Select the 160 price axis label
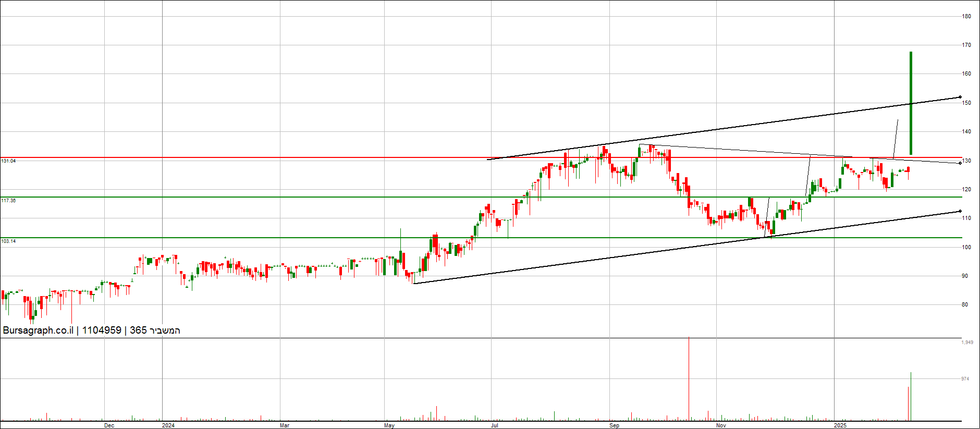This screenshot has height=429, width=980. (966, 74)
